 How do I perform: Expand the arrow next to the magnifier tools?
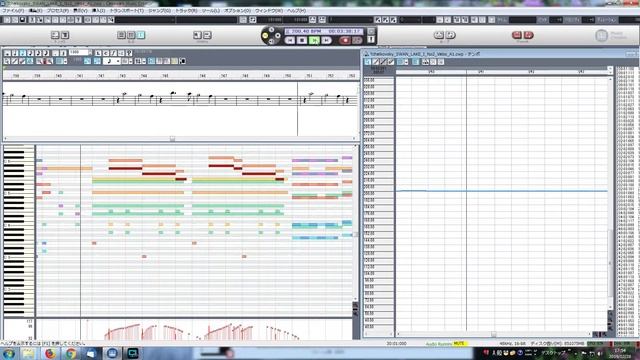[x=65, y=61]
